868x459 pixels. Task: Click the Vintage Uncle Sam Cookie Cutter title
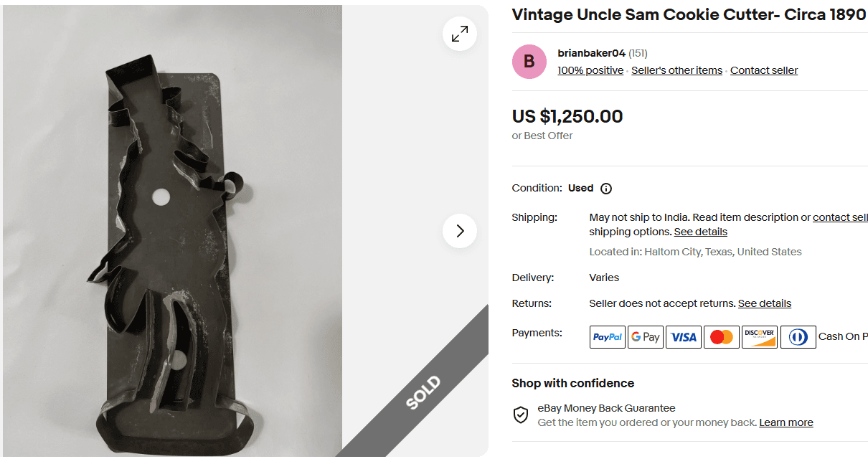(x=687, y=14)
